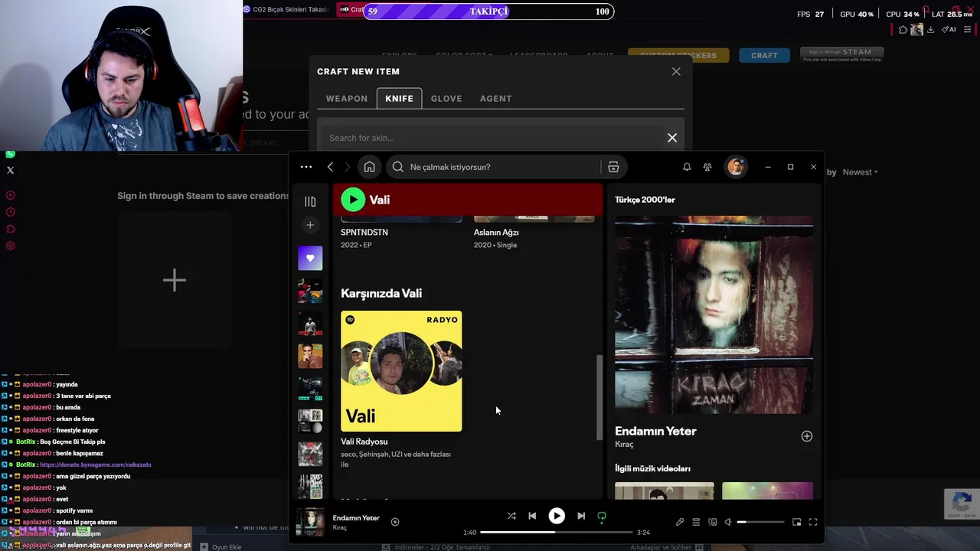Open the AI tool icon in browser toolbar
This screenshot has width=980, height=551.
(x=949, y=30)
